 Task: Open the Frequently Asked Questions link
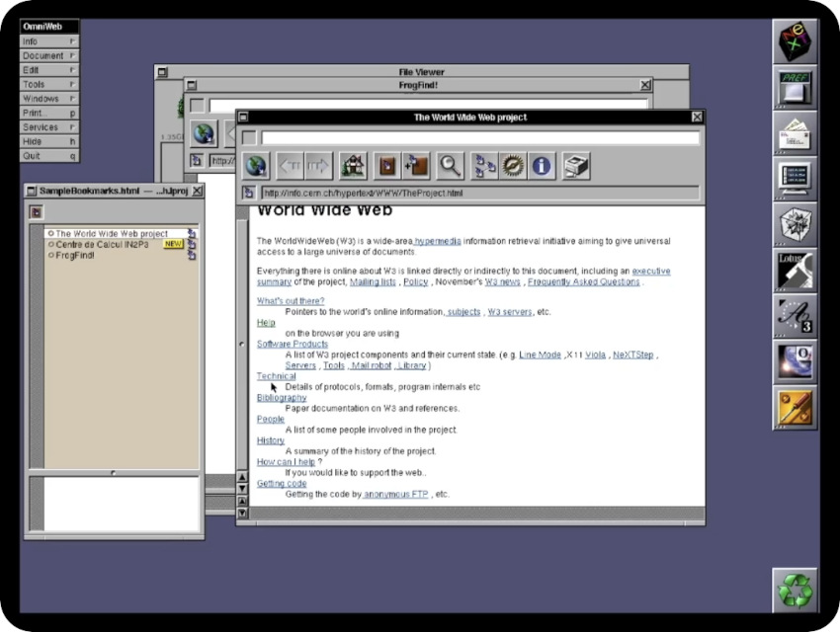tap(584, 281)
